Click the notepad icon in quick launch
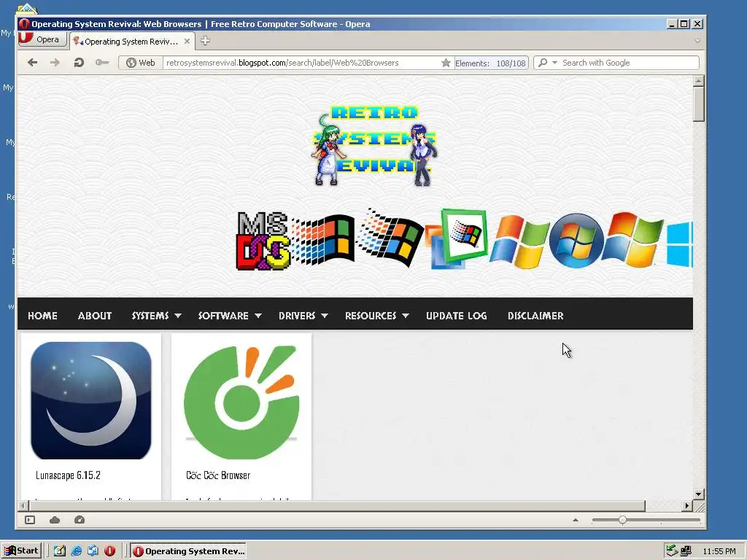 [60, 551]
